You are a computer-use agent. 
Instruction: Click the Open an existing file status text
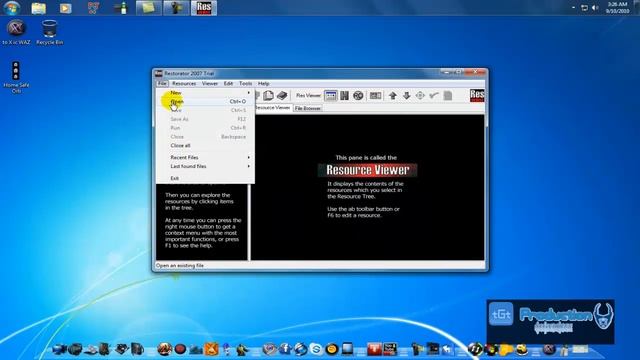(180, 266)
